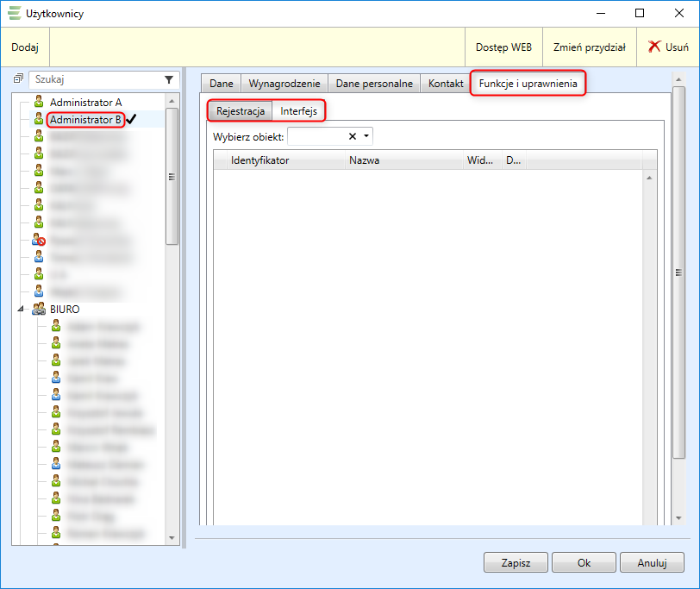The image size is (700, 589).
Task: Clear the Wybierz obiekt field with X
Action: tap(352, 136)
